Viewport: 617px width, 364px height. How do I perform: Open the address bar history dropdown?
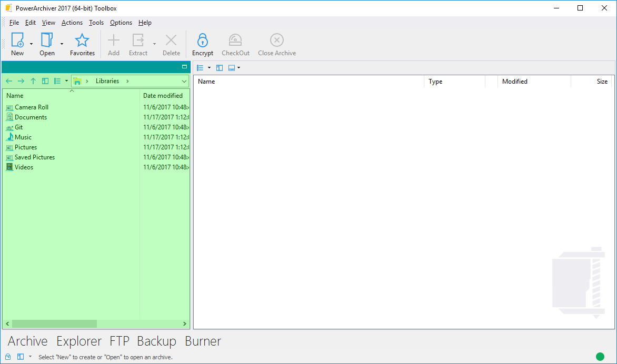point(184,82)
